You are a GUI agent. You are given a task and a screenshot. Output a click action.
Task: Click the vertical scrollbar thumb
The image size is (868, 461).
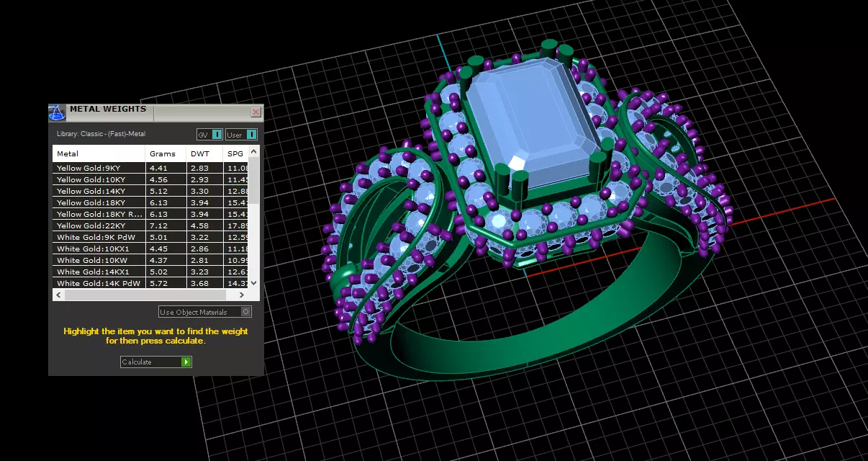pyautogui.click(x=254, y=182)
